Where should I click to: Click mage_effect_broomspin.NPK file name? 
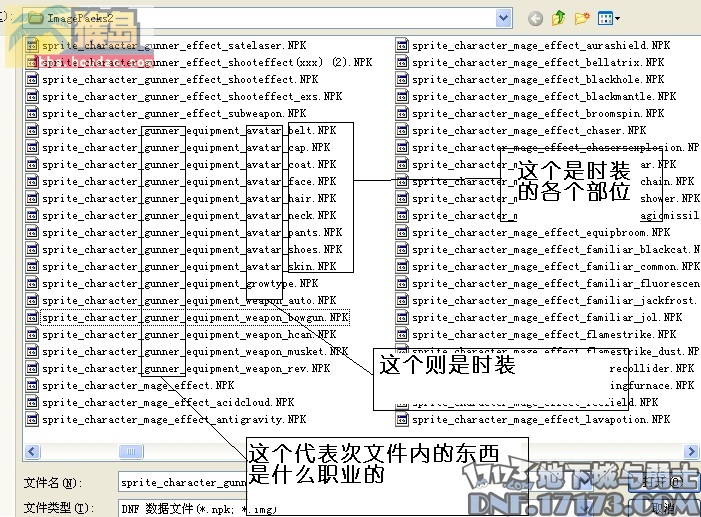click(538, 113)
